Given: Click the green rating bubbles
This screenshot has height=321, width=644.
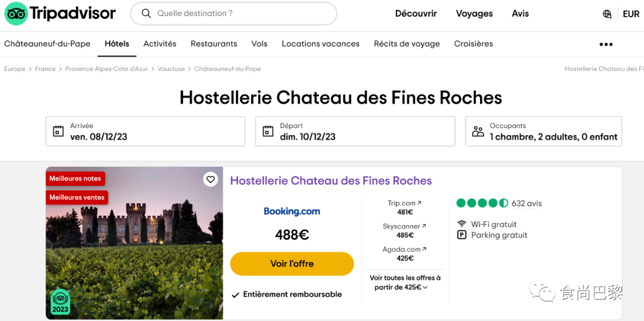Looking at the screenshot, I should 482,203.
